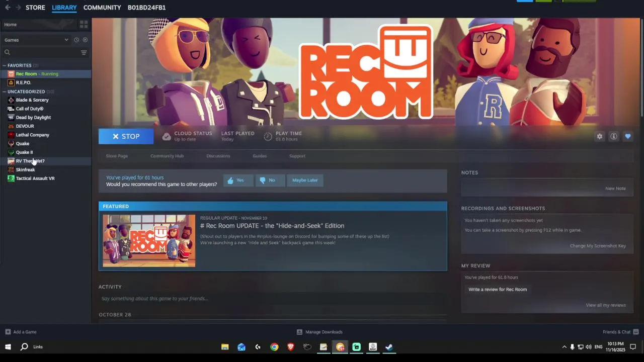
Task: Show hidden system tray icons
Action: pyautogui.click(x=564, y=347)
